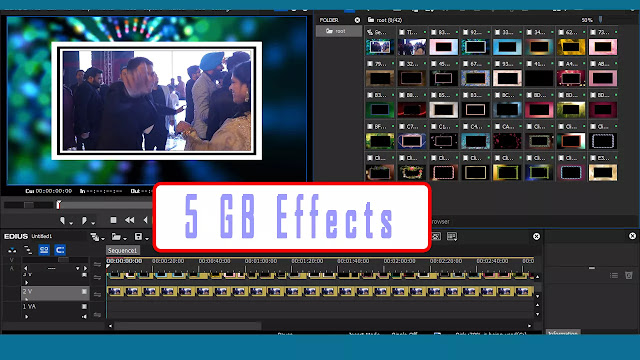640x360 pixels.
Task: Toggle the lock box on track 2 V
Action: pyautogui.click(x=84, y=291)
